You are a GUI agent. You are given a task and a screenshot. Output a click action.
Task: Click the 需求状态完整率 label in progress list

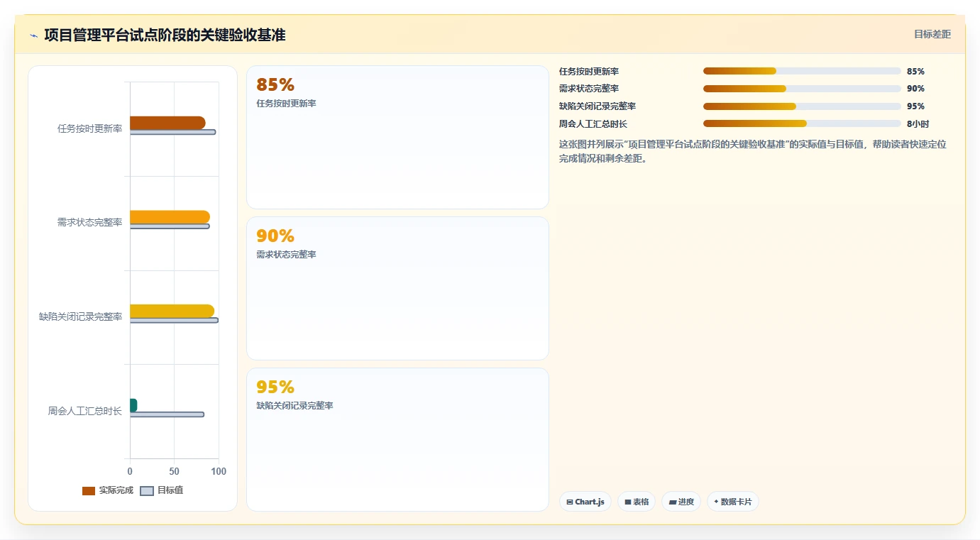pos(589,89)
